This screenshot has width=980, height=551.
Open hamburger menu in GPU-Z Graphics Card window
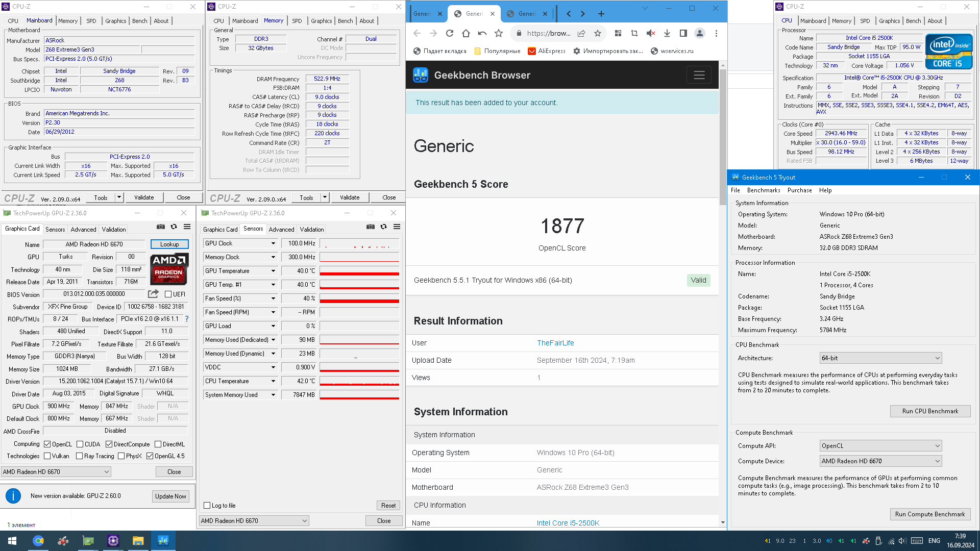coord(187,227)
